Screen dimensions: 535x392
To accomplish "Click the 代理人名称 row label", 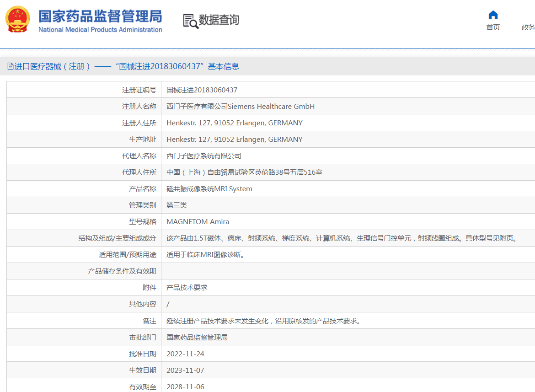I will (139, 156).
